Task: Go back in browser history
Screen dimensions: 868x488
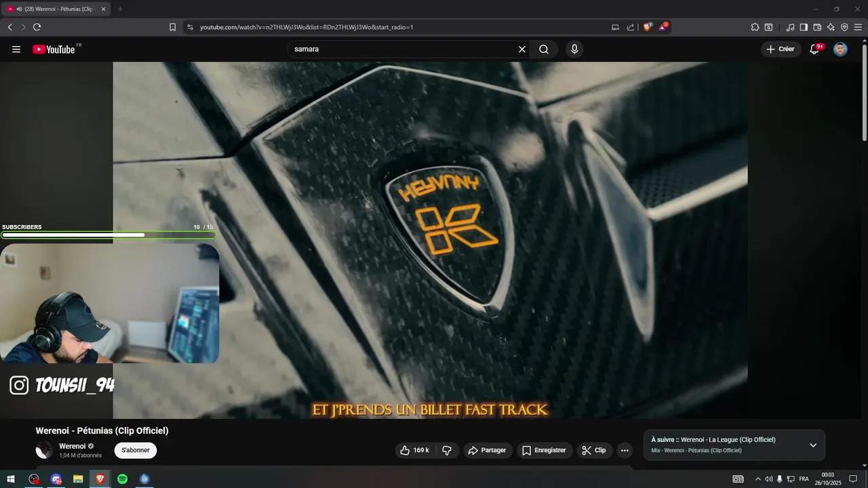Action: click(x=9, y=27)
